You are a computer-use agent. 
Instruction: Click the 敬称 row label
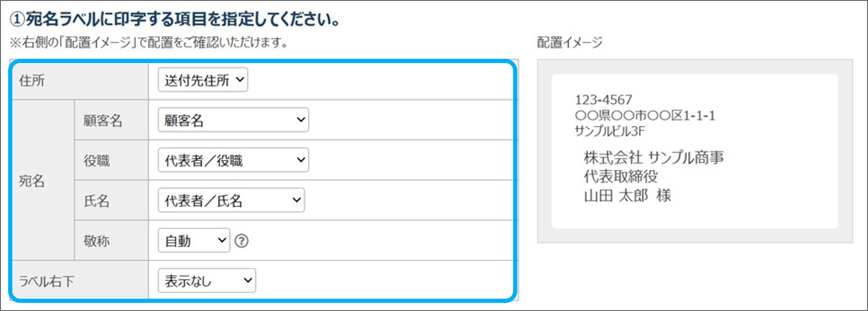point(97,241)
